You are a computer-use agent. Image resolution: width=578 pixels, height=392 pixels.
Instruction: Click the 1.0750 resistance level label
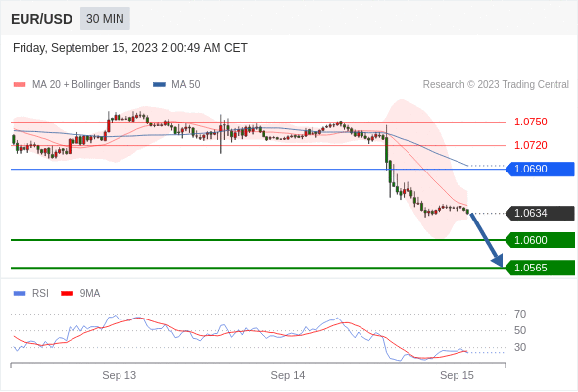pyautogui.click(x=530, y=122)
